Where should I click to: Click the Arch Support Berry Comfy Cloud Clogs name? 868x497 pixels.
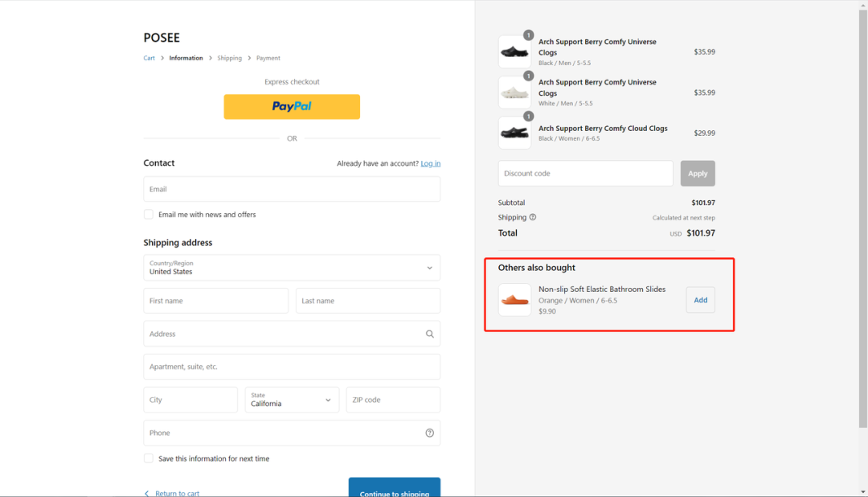[x=603, y=128]
